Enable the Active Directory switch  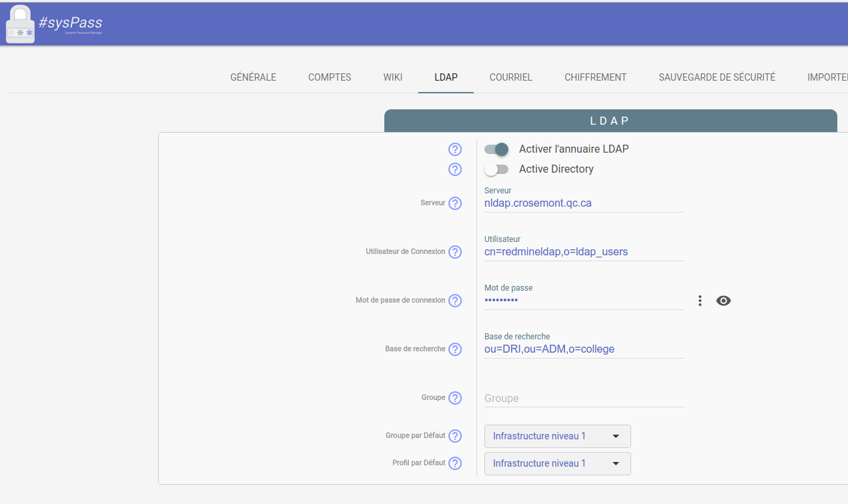pyautogui.click(x=497, y=169)
